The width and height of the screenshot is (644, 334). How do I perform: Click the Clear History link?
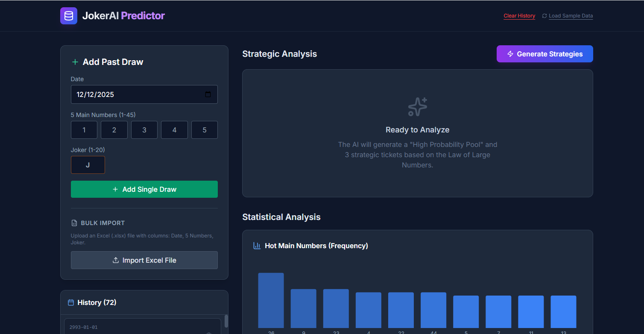519,16
